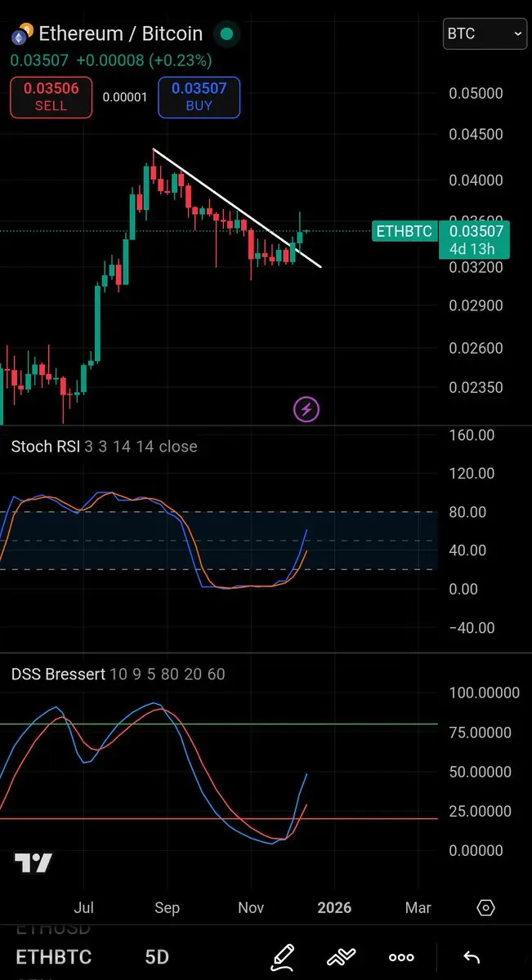Click the 80.00 Stoch RSI scale label
Screen dimensions: 532x980
click(x=467, y=512)
